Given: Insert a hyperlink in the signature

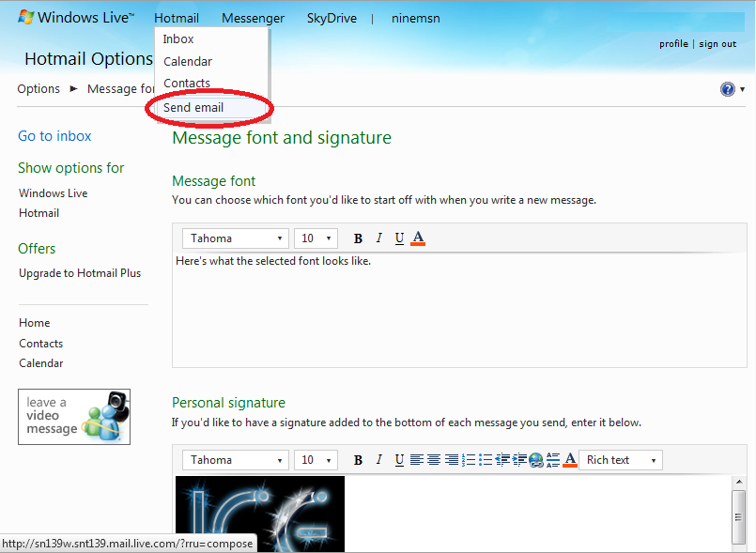Looking at the screenshot, I should coord(536,460).
